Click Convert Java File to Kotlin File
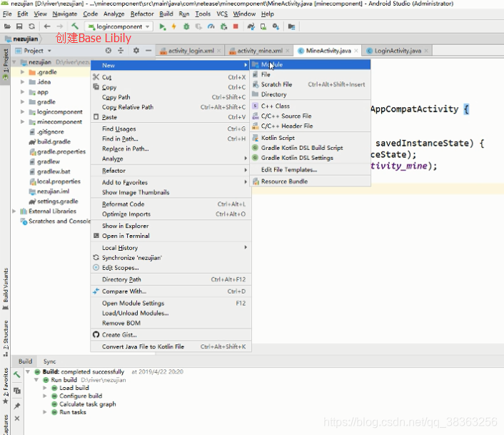Viewport: 504px width, 435px height. (x=171, y=347)
